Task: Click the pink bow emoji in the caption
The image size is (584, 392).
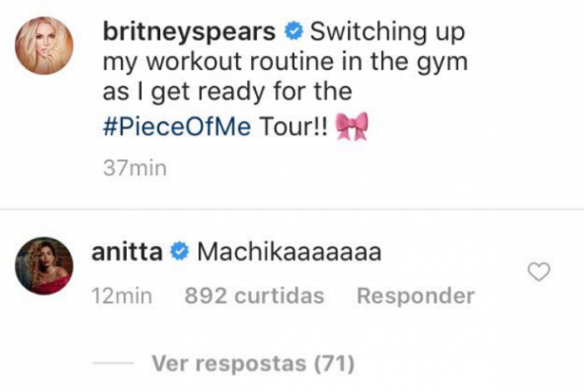Action: [x=350, y=127]
